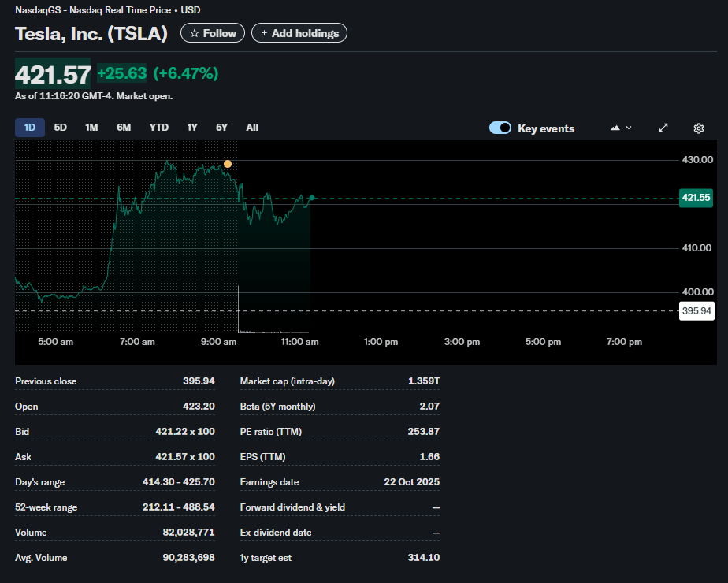Screen dimensions: 728x583
Task: Click the 395.94 previous close marker
Action: (696, 311)
